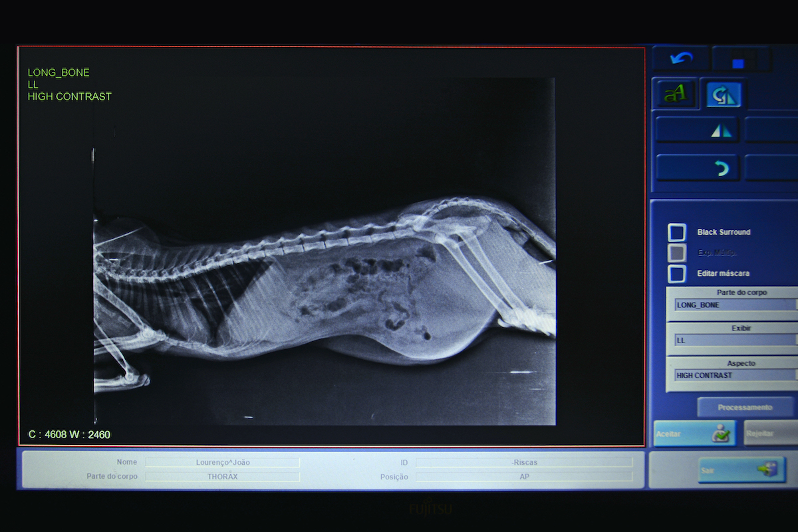Accept the image with Aceitar button

click(x=694, y=434)
